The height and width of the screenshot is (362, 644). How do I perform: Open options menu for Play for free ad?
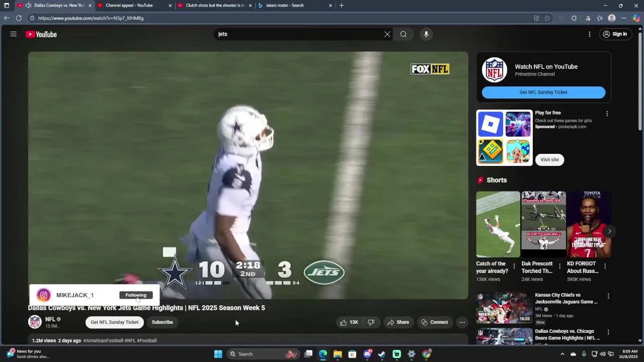607,114
